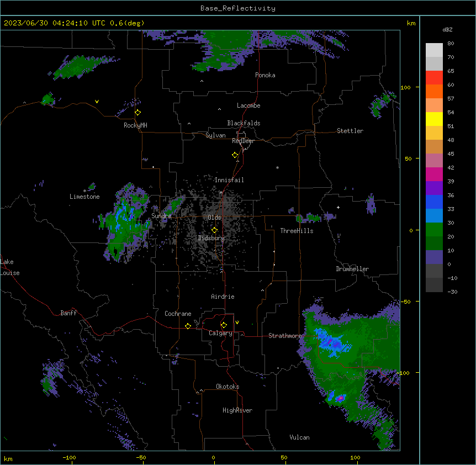Click the -10 value in dBZ legend
Viewport: 476px width, 465px height.
[452, 278]
